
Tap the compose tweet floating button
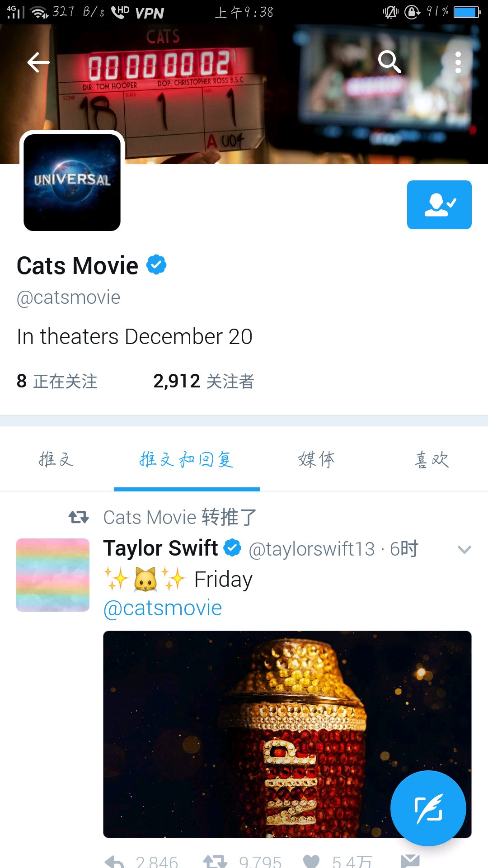tap(428, 808)
